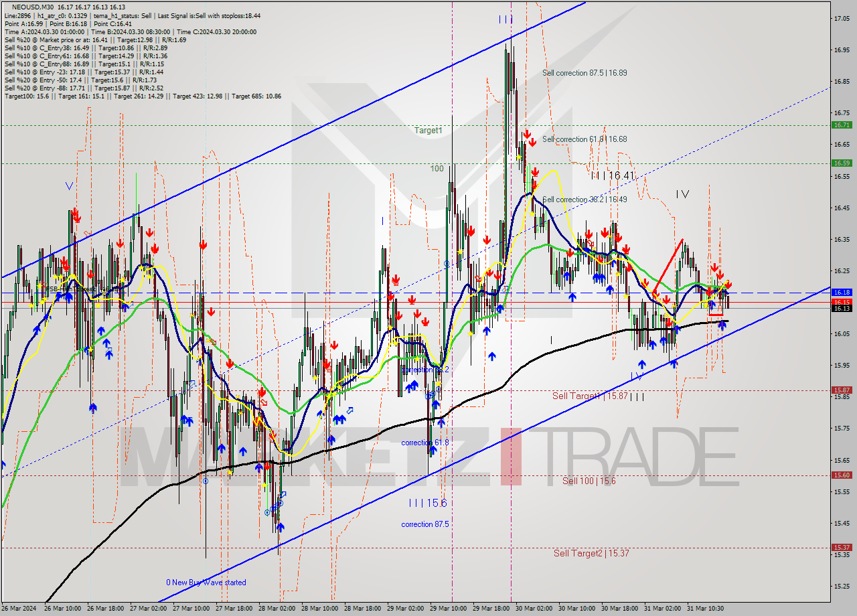This screenshot has width=857, height=616.
Task: Click the '27 Mar 02:00' time label
Action: [148, 609]
